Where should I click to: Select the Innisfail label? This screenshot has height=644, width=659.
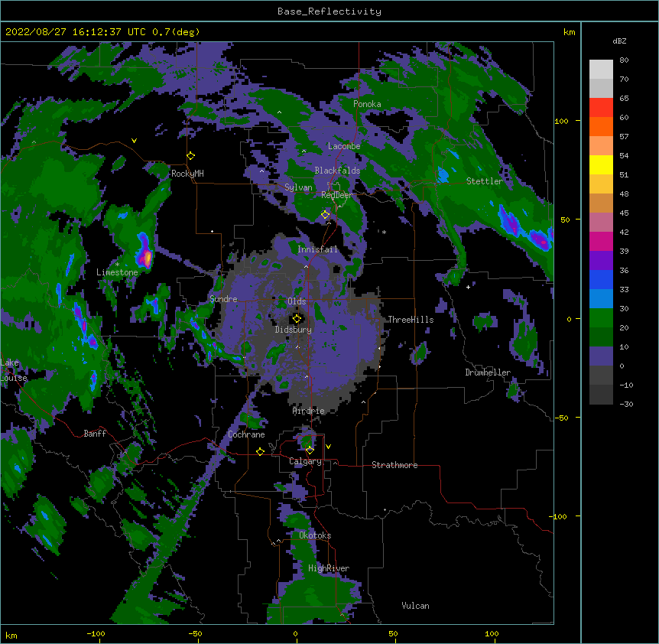pos(317,249)
